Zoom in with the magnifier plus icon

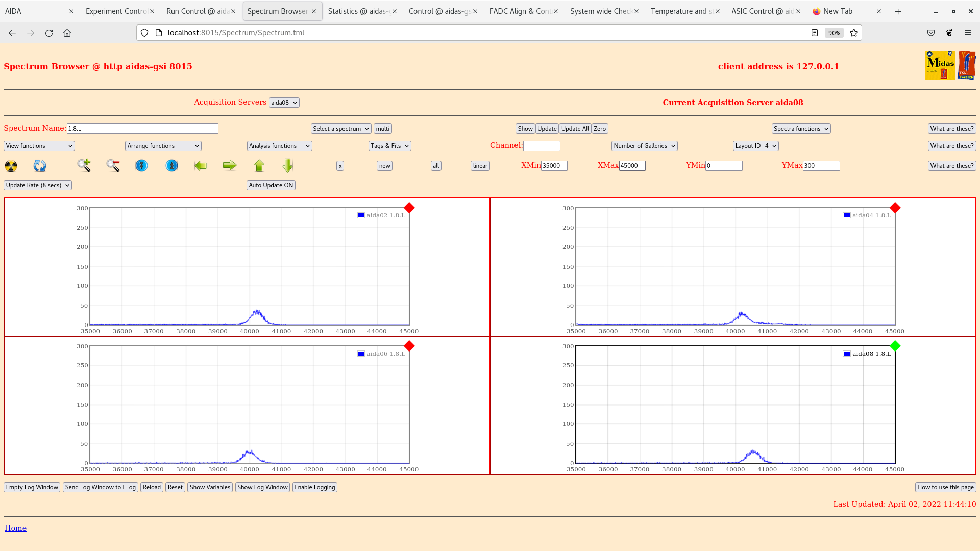pos(84,165)
